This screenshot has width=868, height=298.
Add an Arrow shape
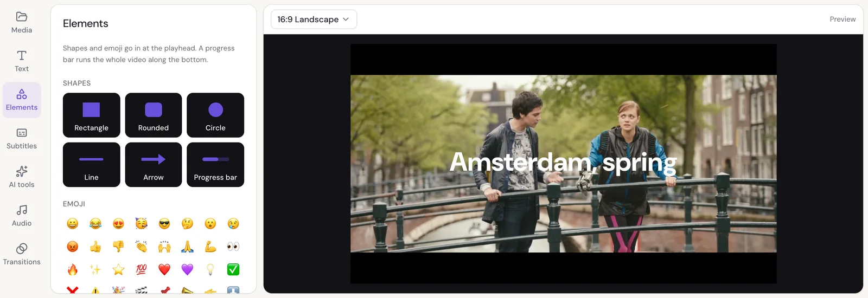pos(154,165)
